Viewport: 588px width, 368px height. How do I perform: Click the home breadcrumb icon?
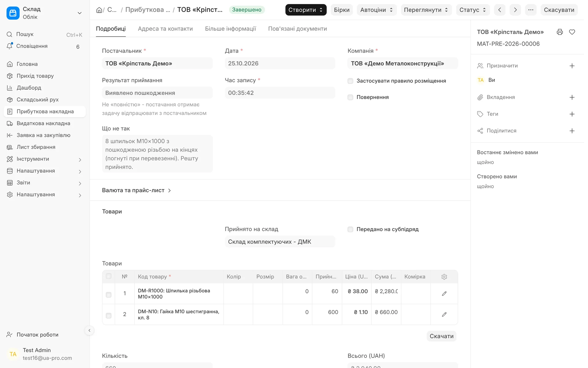[99, 10]
